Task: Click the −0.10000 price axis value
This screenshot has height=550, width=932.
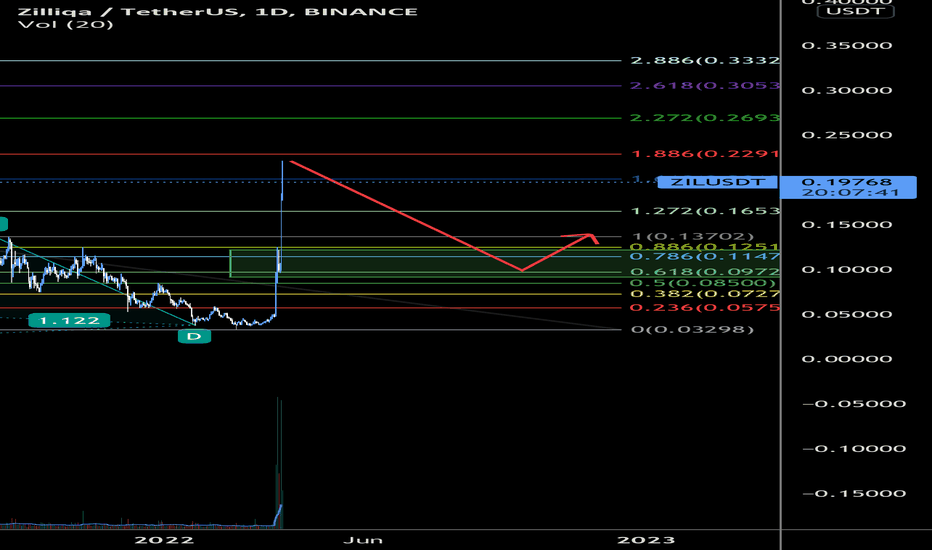Action: (x=854, y=449)
